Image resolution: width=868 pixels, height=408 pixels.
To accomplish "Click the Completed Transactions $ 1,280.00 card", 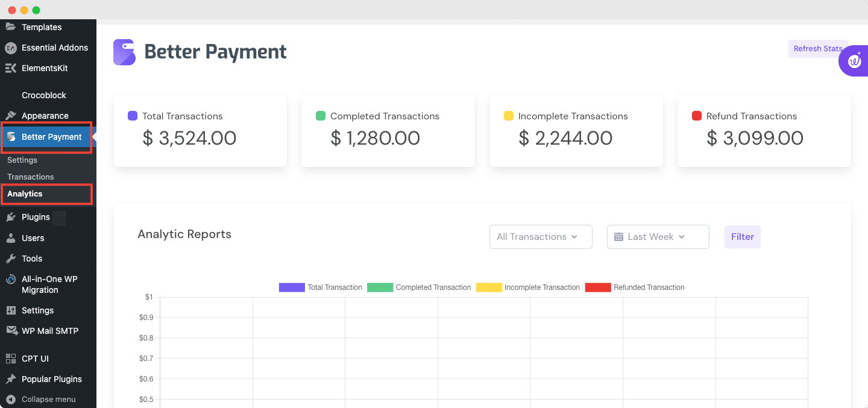I will pos(388,131).
